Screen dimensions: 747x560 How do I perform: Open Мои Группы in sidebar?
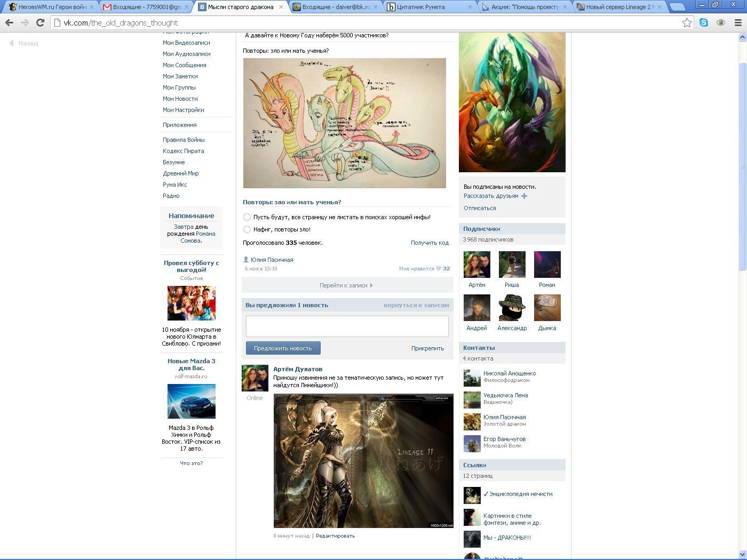point(179,87)
